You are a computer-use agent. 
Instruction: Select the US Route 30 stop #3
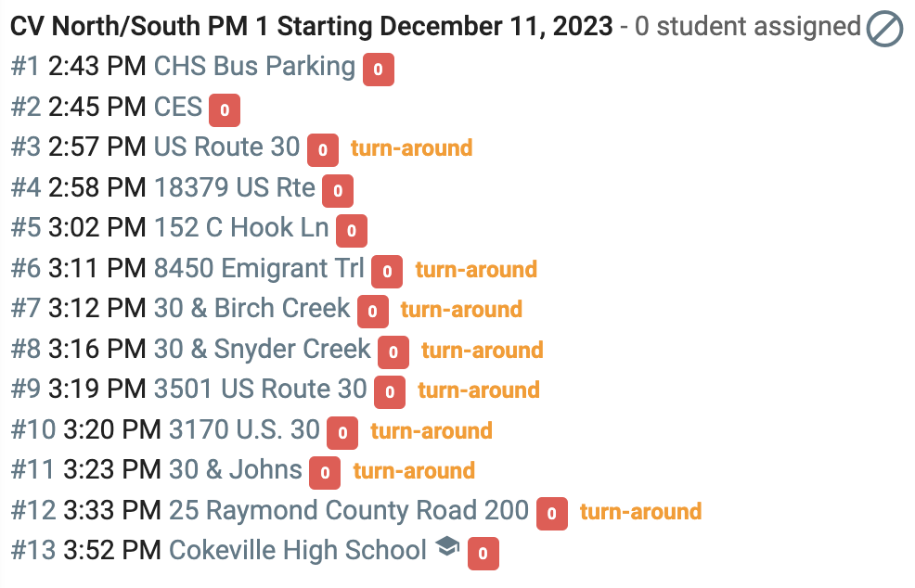pyautogui.click(x=226, y=147)
